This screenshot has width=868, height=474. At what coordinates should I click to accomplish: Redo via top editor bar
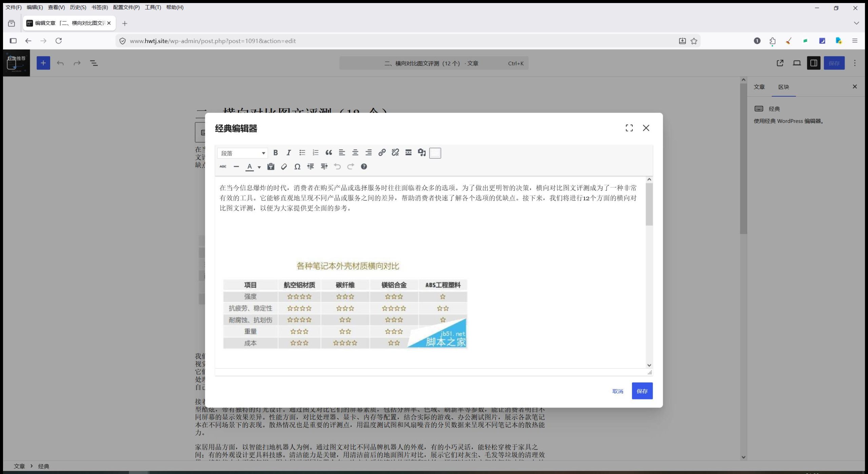point(77,63)
